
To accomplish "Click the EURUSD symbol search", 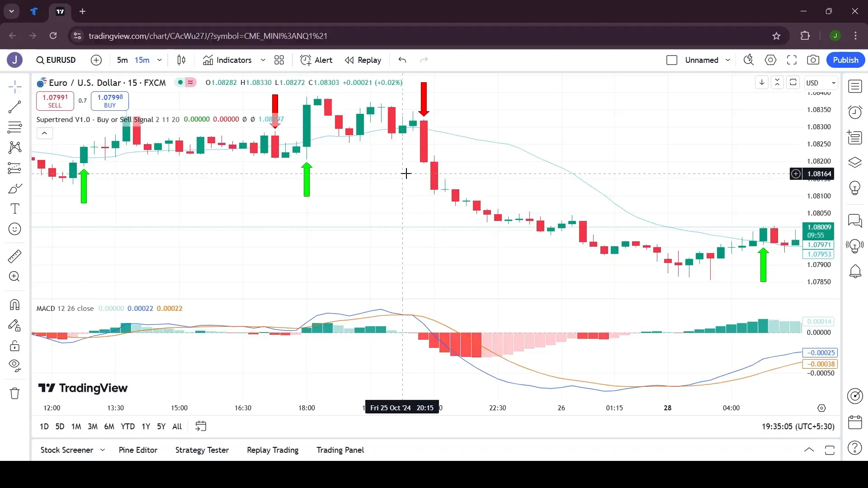I will point(56,60).
